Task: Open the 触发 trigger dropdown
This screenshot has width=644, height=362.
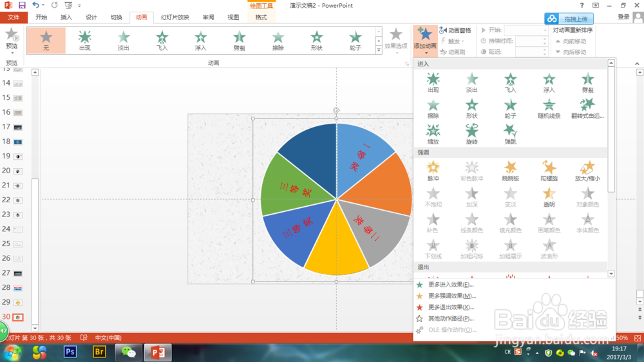Action: (452, 41)
